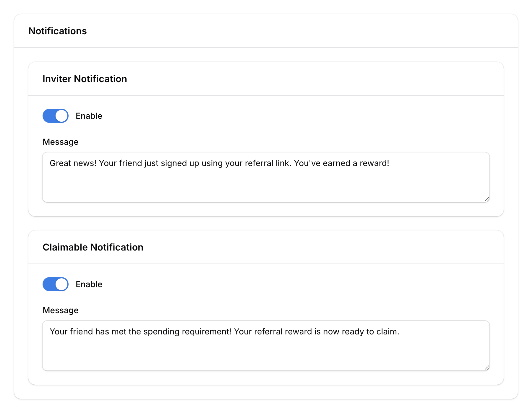
Task: Click the Message label in the inviter section
Action: (x=60, y=142)
